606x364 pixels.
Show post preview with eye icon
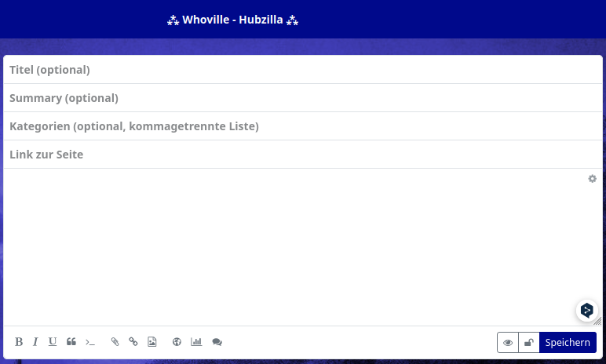508,343
